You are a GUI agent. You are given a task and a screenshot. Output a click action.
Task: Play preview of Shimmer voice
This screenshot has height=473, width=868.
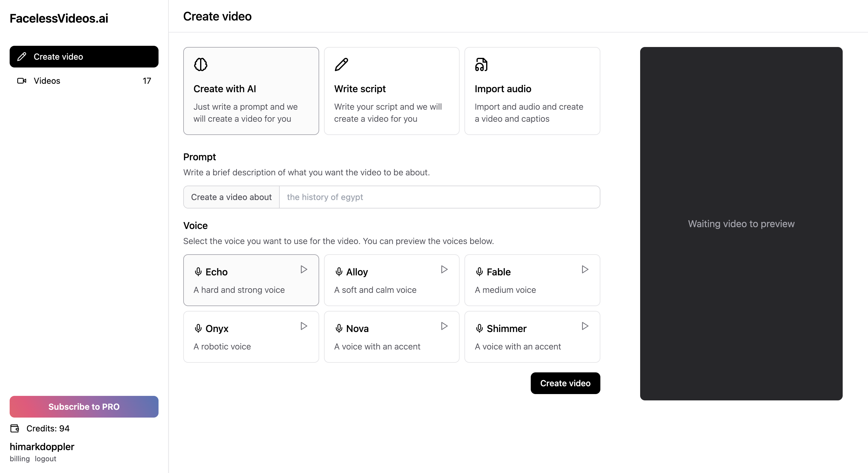pos(585,326)
